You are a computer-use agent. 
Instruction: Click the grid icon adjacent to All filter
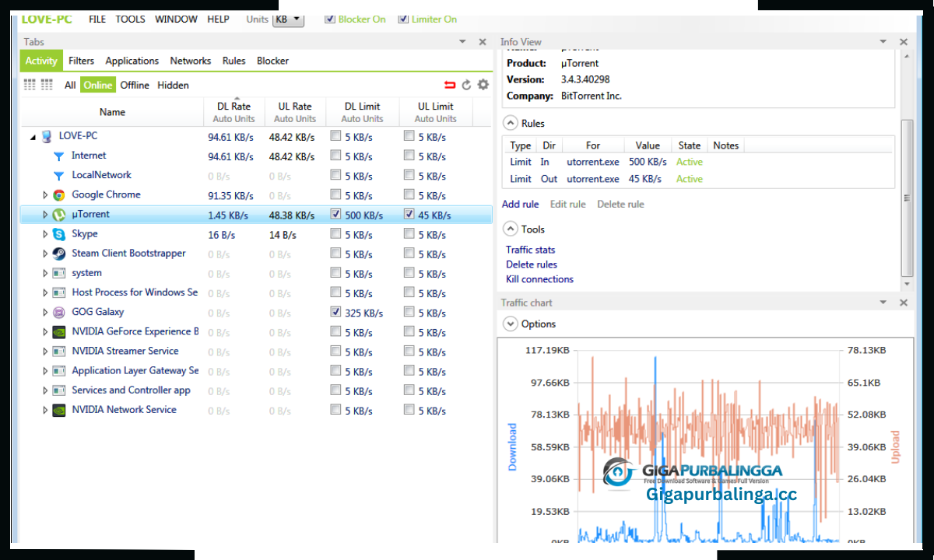47,85
